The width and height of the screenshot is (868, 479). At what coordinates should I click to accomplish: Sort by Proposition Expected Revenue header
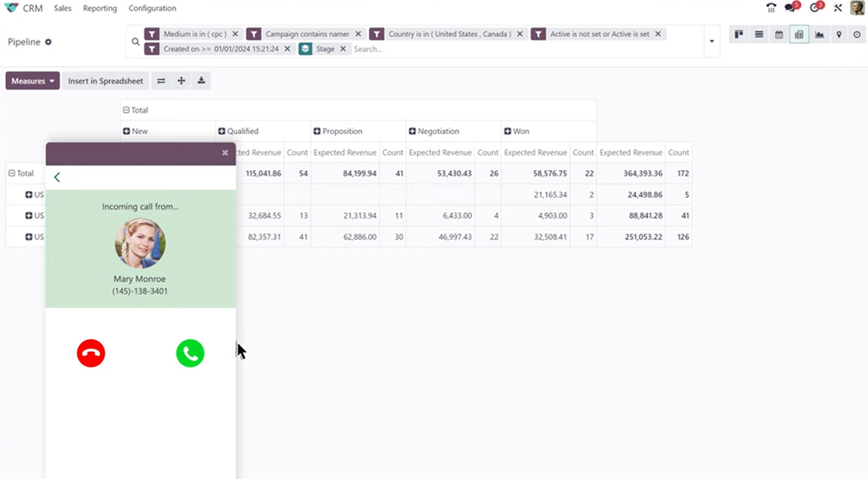click(x=345, y=152)
